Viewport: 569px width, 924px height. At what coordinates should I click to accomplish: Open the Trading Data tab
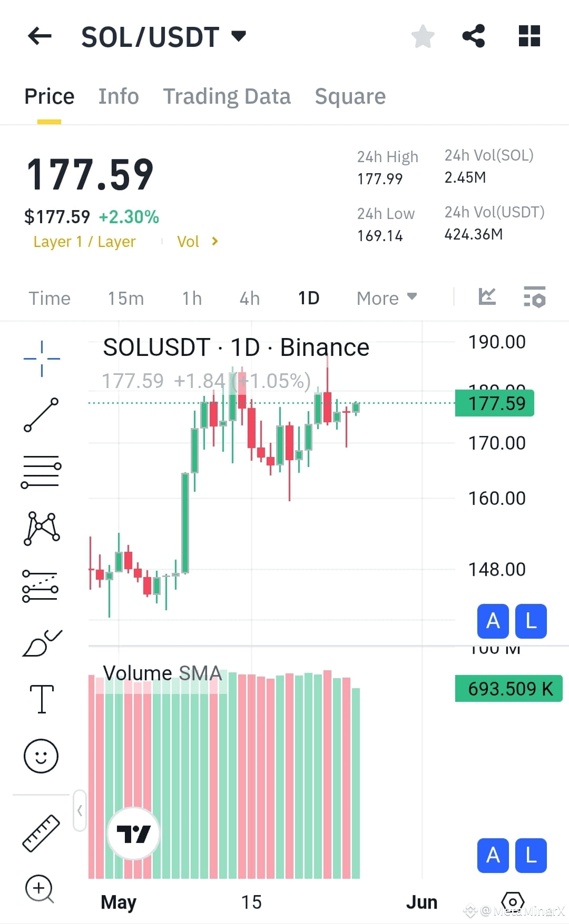(227, 97)
